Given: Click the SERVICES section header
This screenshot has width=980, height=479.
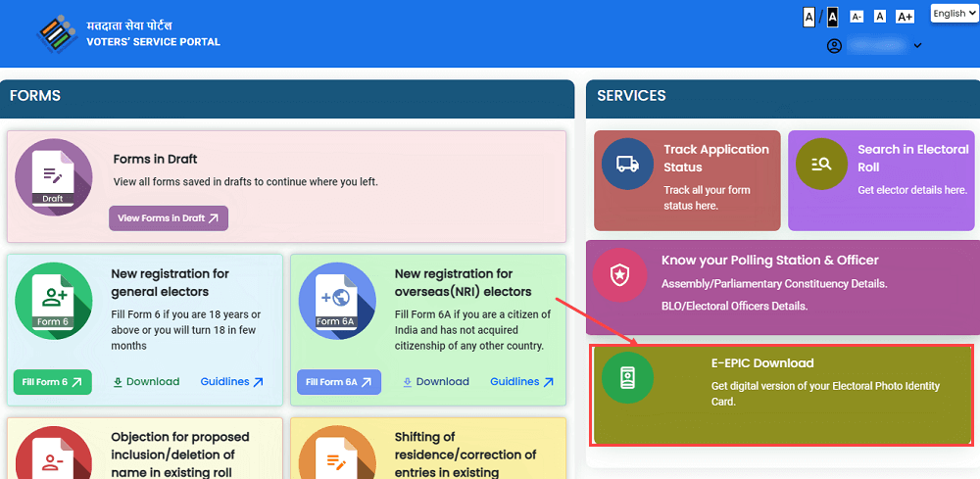Looking at the screenshot, I should (631, 96).
